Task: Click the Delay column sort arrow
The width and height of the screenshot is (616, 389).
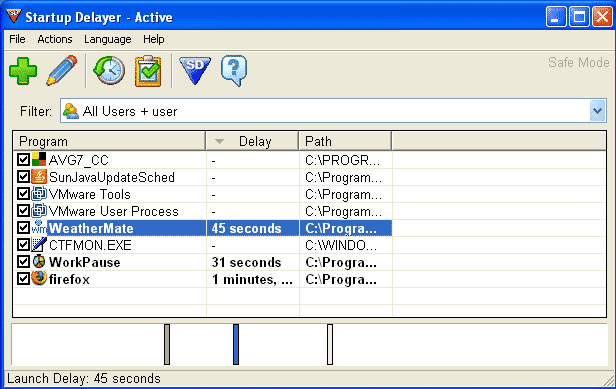Action: coord(219,141)
